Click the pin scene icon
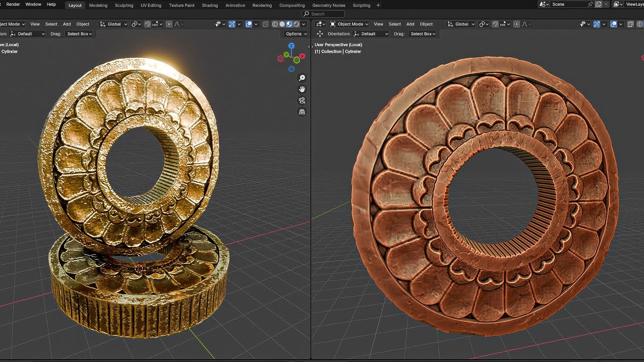 590,4
